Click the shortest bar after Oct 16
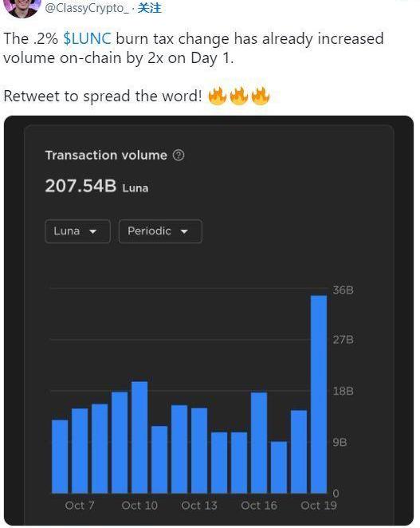420x528 pixels. (279, 467)
